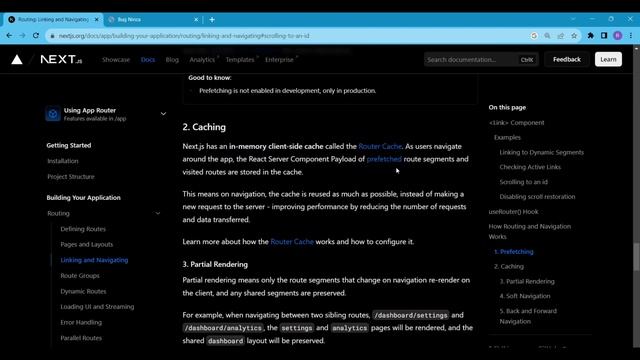Open Error Handling in sidebar
This screenshot has width=640, height=360.
click(81, 322)
